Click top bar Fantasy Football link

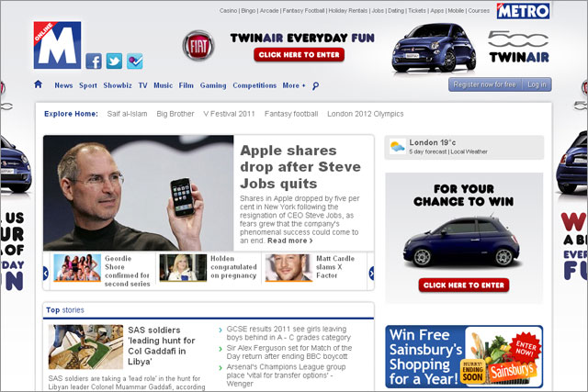tap(303, 10)
